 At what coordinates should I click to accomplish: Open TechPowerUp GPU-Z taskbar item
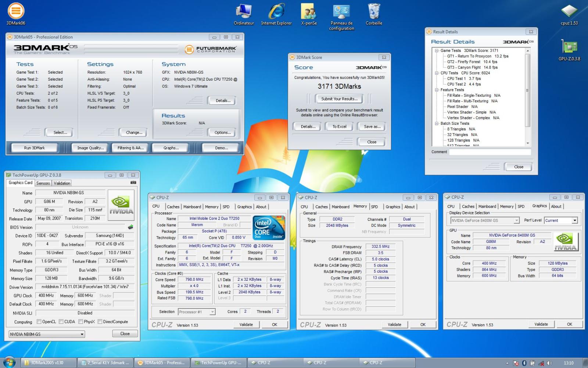218,363
